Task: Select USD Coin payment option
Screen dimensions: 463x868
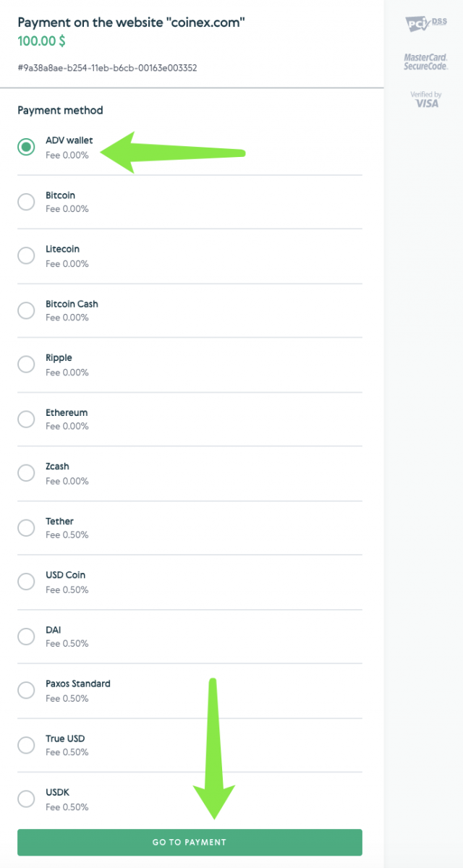Action: [x=26, y=582]
